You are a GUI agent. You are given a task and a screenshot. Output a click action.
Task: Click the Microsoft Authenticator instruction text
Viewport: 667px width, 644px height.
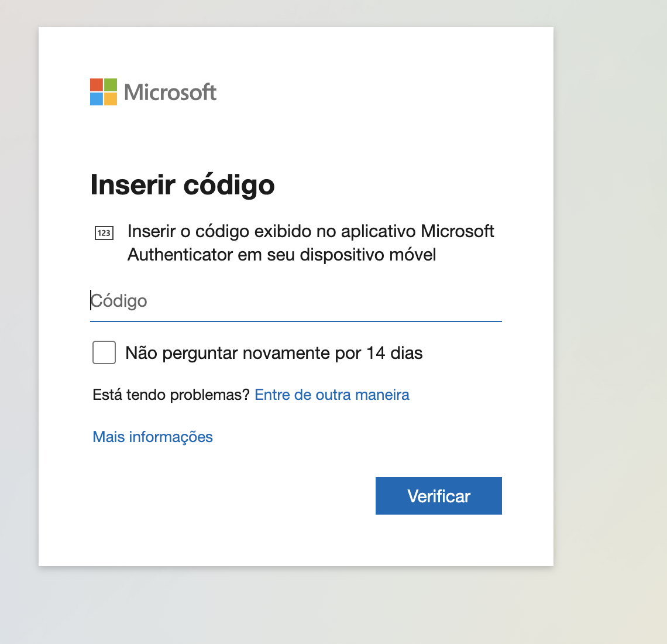coord(311,243)
